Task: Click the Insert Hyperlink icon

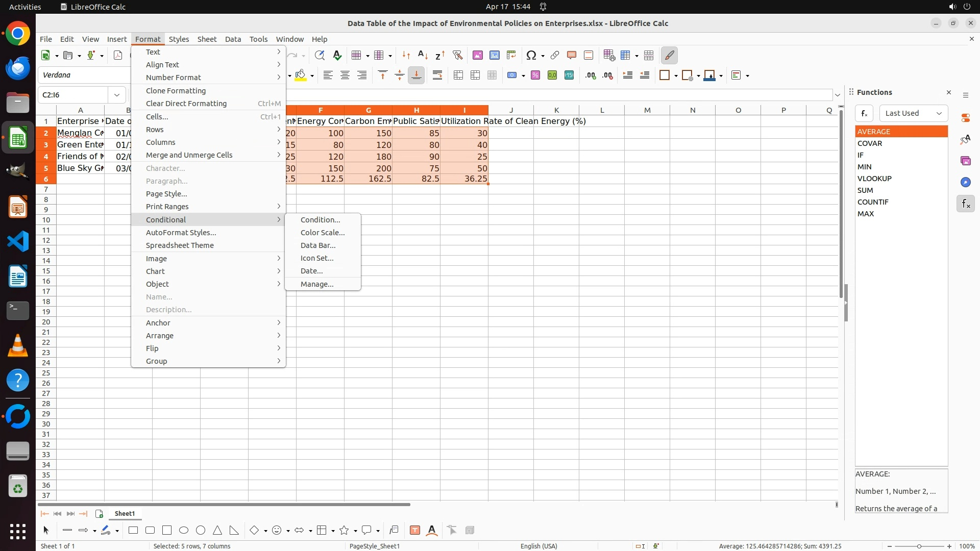Action: point(555,55)
